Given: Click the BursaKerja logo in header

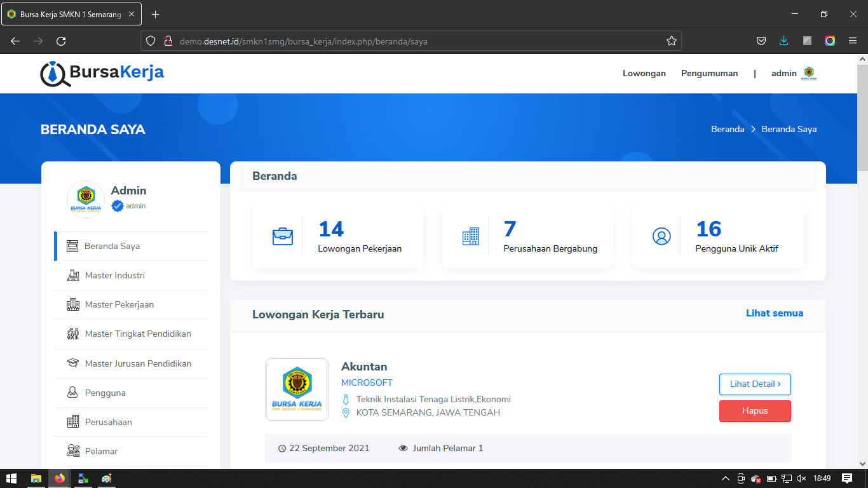Looking at the screenshot, I should point(102,73).
